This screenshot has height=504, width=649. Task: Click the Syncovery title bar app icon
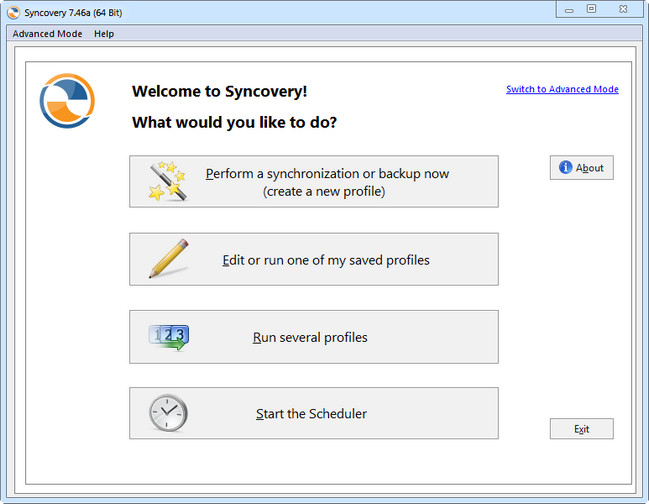pos(13,12)
